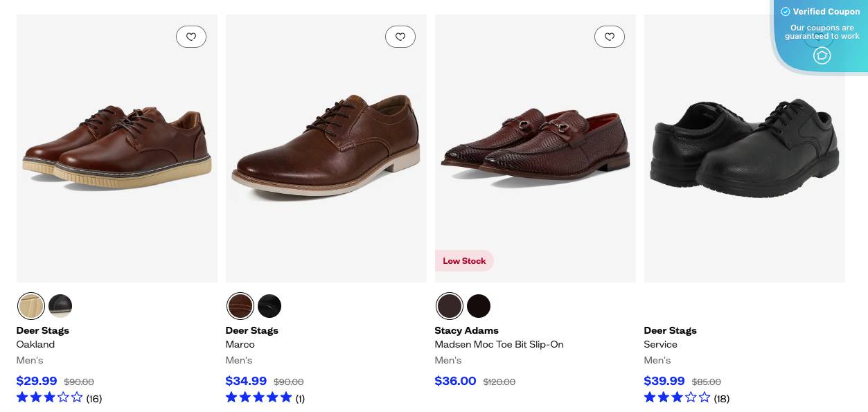Click the (18) review count for Service

(x=722, y=398)
